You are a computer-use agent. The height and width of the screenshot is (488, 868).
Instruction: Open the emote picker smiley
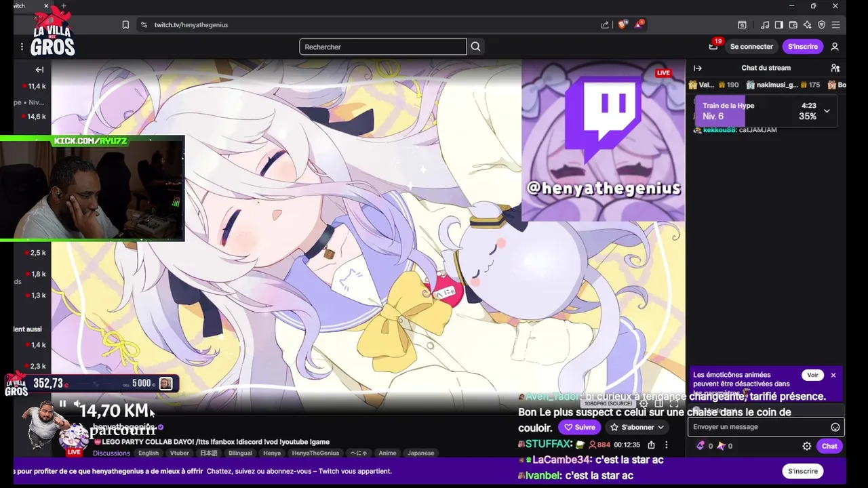tap(835, 427)
